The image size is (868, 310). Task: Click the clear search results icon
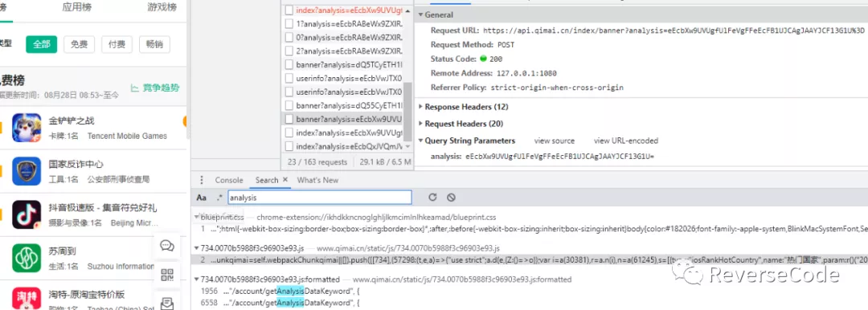[x=451, y=198]
